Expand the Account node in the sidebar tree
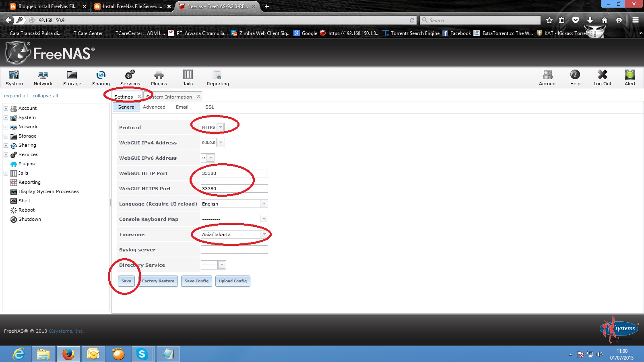The image size is (644, 362). click(x=6, y=109)
